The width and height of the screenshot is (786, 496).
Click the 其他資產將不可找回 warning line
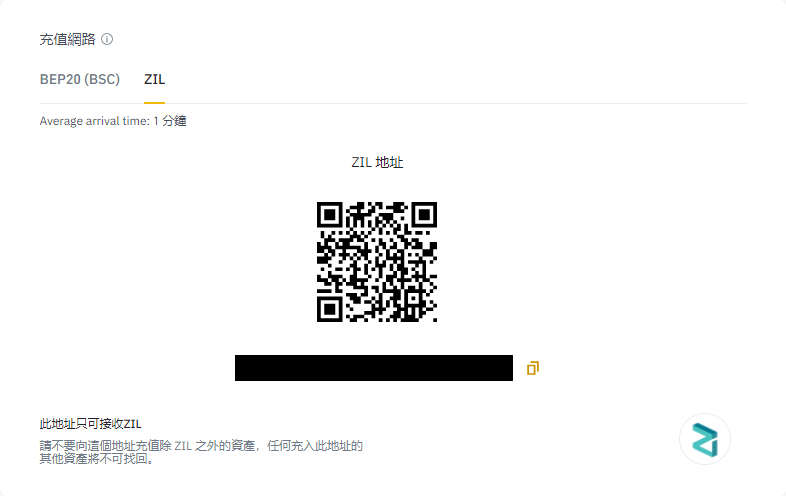click(97, 459)
